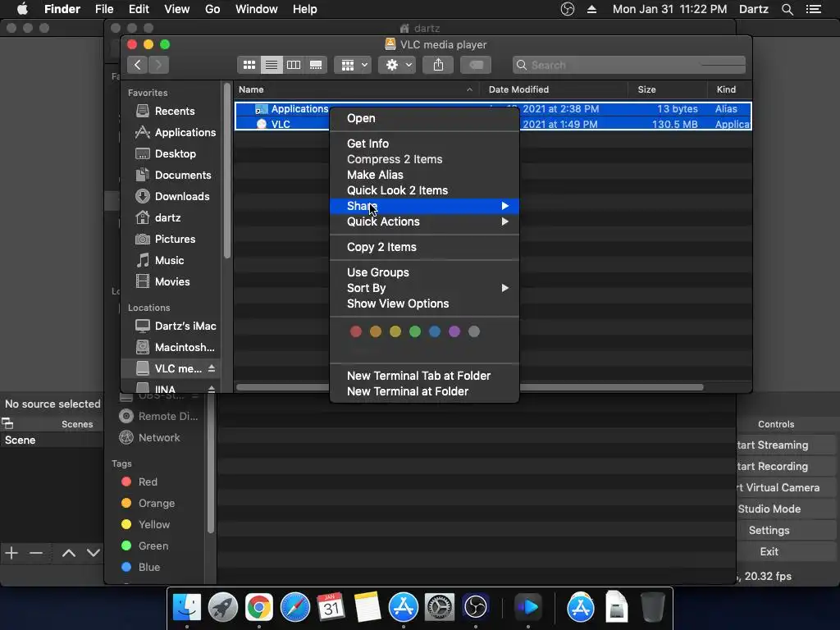Click Start Recording in OBS Controls
This screenshot has width=840, height=630.
click(785, 467)
